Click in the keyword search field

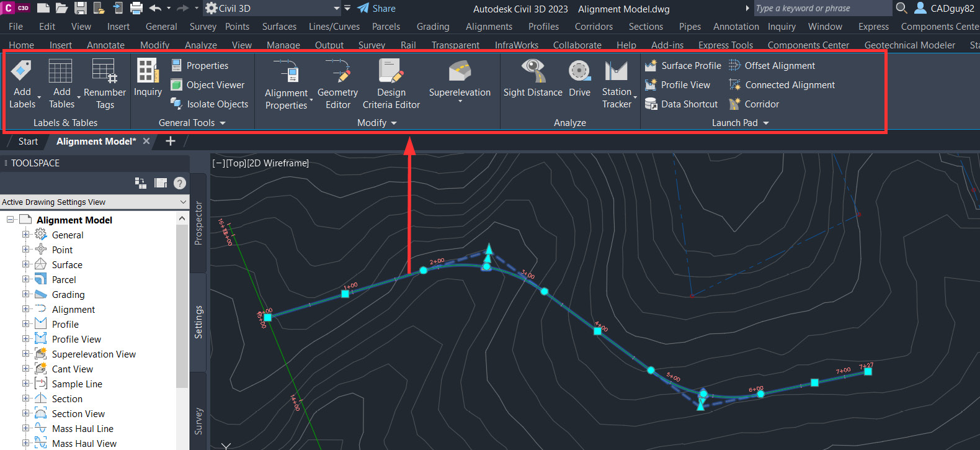tap(822, 8)
